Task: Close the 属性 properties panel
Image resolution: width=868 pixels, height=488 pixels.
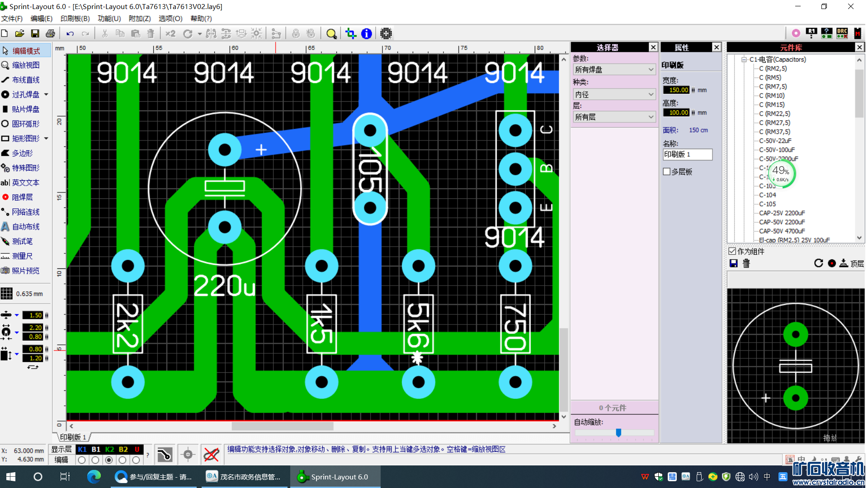Action: click(x=717, y=47)
